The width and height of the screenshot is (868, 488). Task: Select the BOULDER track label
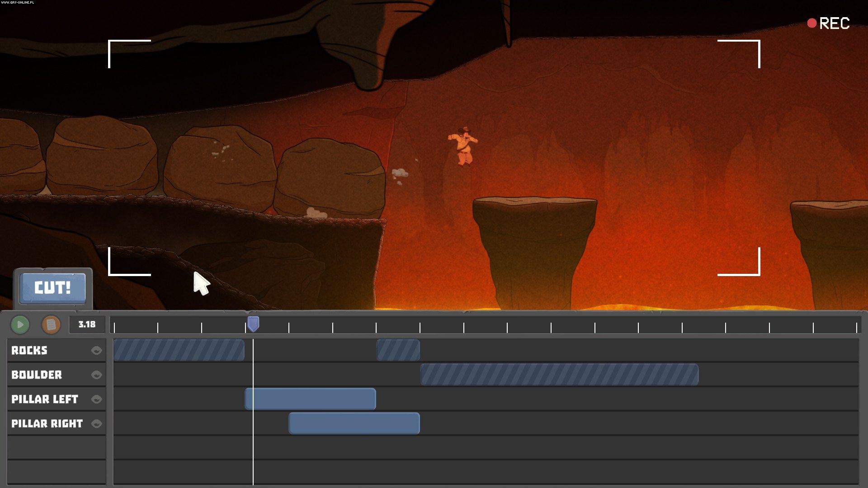click(37, 375)
